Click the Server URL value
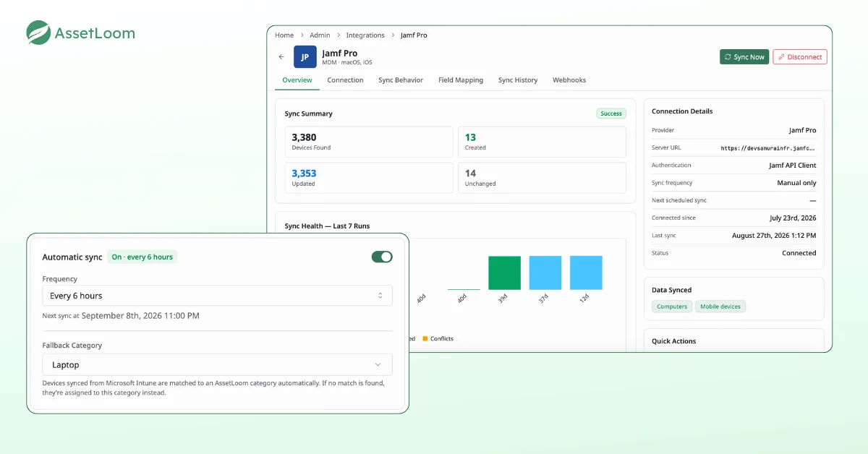 (x=768, y=148)
